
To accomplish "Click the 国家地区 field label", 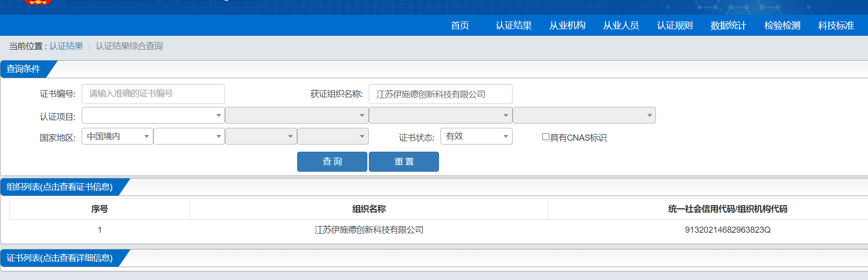I will (x=57, y=138).
